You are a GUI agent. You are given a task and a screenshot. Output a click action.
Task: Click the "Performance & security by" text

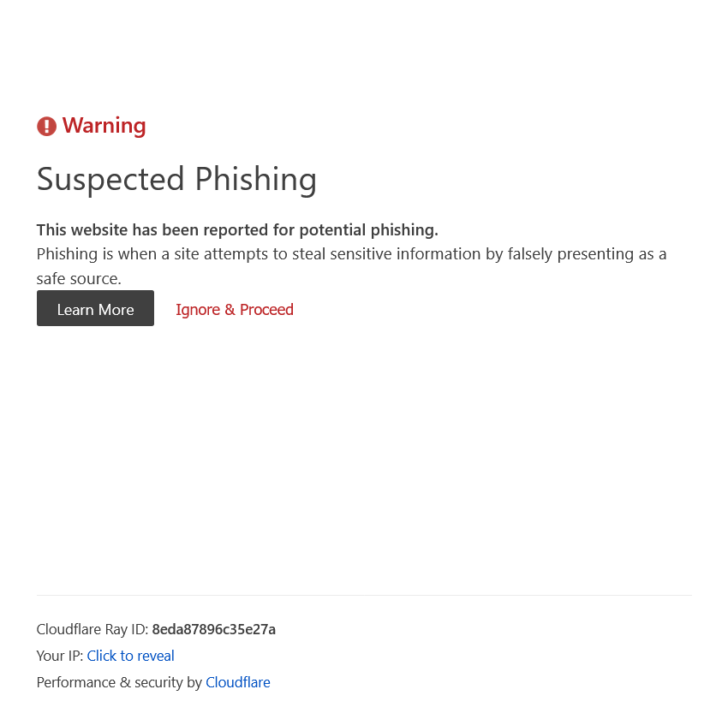[119, 683]
